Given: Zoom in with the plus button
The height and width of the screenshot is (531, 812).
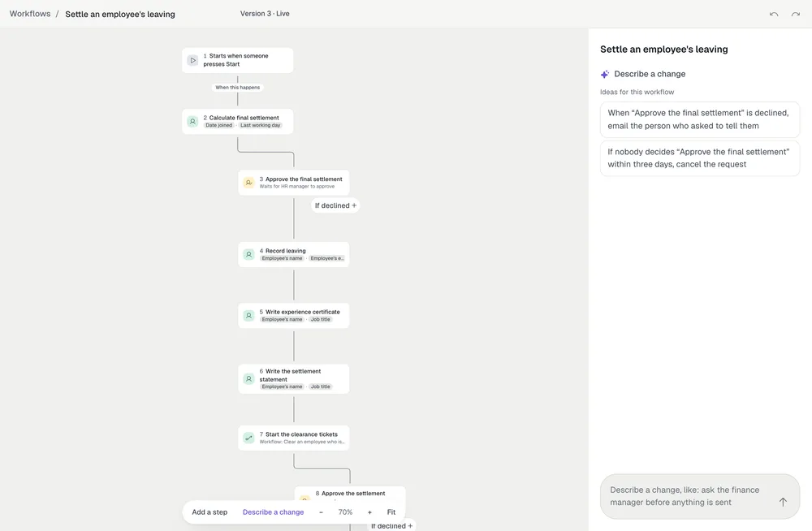Looking at the screenshot, I should (x=369, y=512).
